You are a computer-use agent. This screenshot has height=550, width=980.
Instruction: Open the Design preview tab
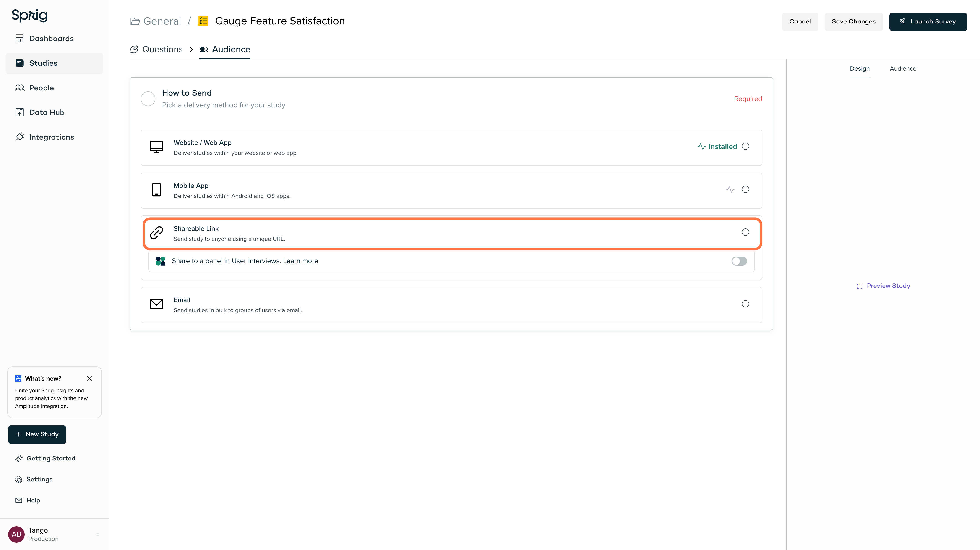coord(859,69)
